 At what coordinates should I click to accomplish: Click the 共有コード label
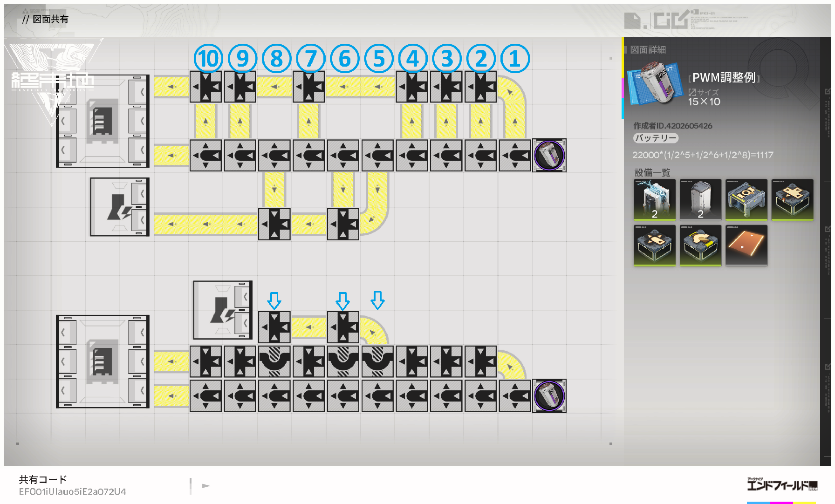click(x=43, y=479)
